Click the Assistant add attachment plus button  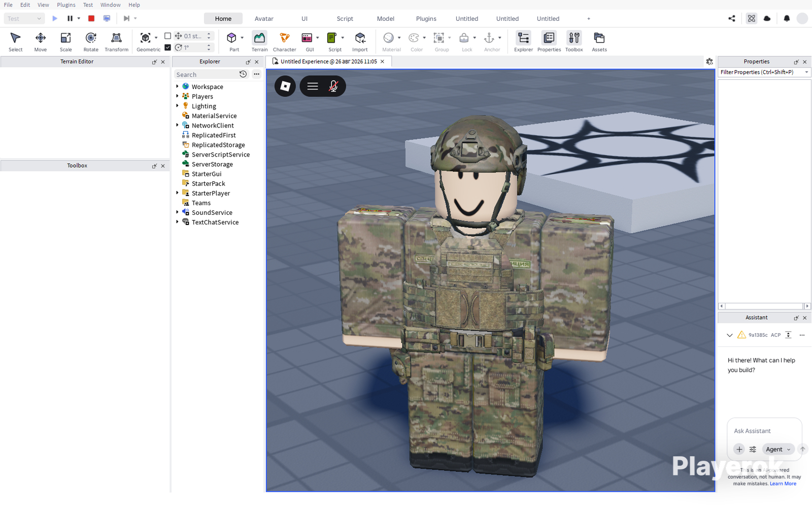tap(739, 450)
